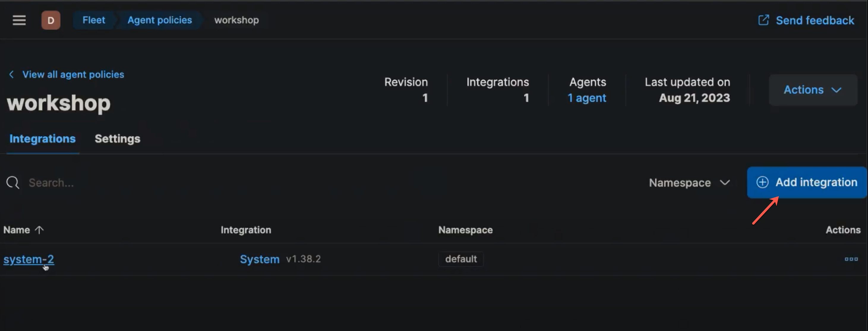Viewport: 868px width, 331px height.
Task: Navigate to Fleet via the breadcrumb
Action: (x=94, y=20)
